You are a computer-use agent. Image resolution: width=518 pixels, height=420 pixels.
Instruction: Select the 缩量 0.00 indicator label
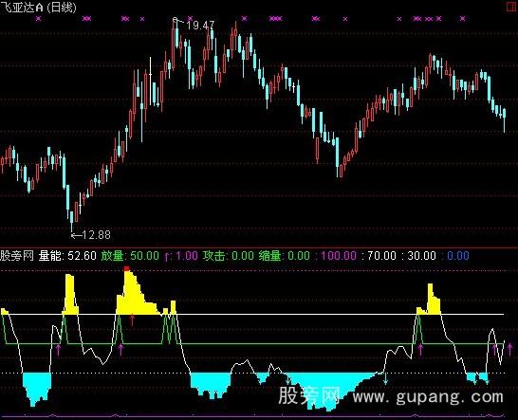click(285, 256)
